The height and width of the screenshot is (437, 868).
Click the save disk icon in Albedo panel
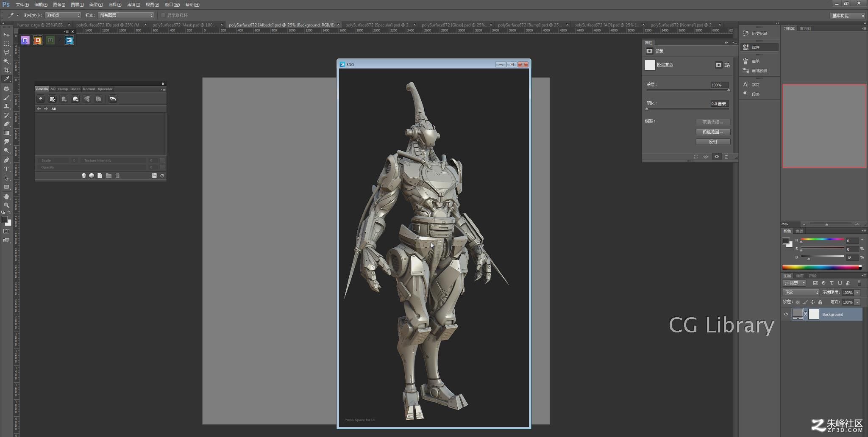(154, 176)
